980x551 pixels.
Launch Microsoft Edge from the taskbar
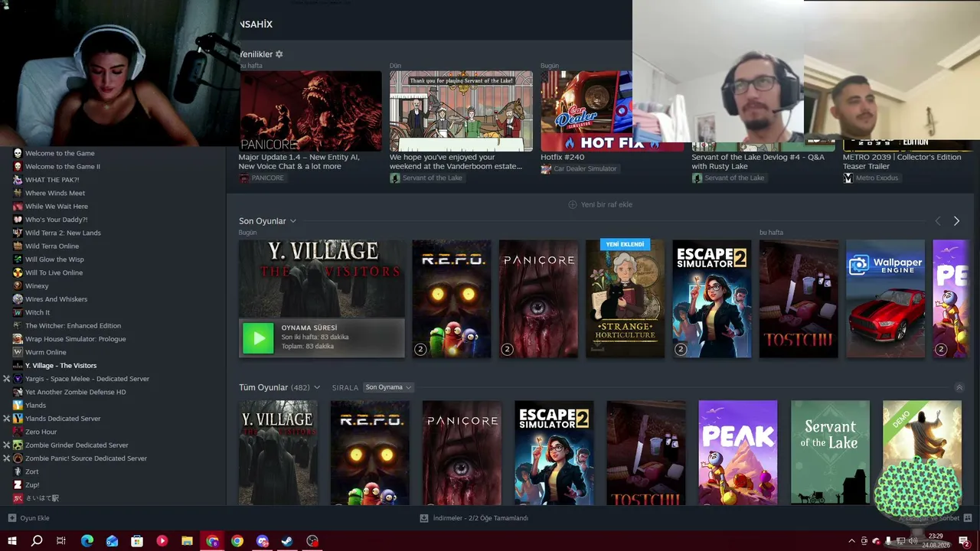[87, 541]
